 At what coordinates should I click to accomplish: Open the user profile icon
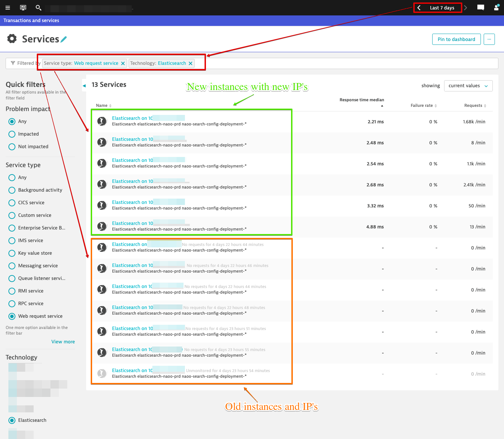tap(496, 8)
